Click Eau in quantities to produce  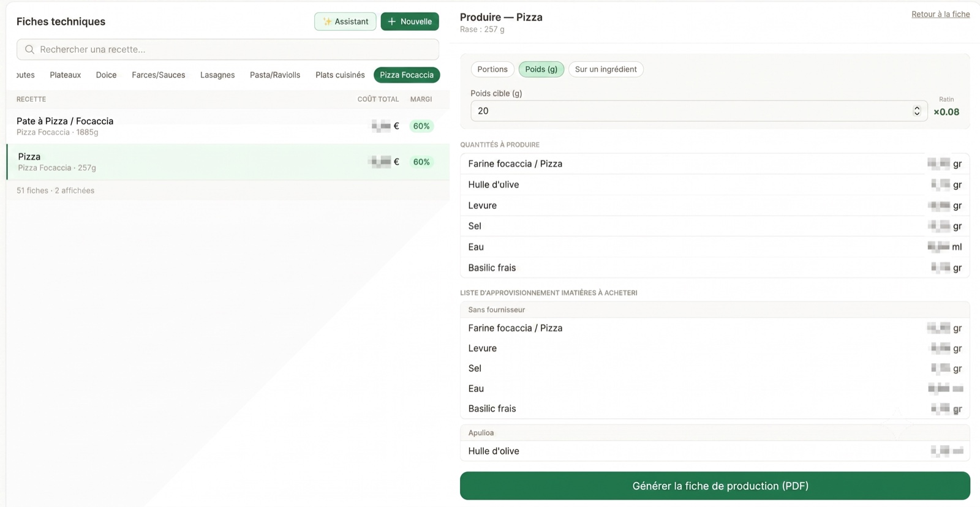pyautogui.click(x=715, y=247)
